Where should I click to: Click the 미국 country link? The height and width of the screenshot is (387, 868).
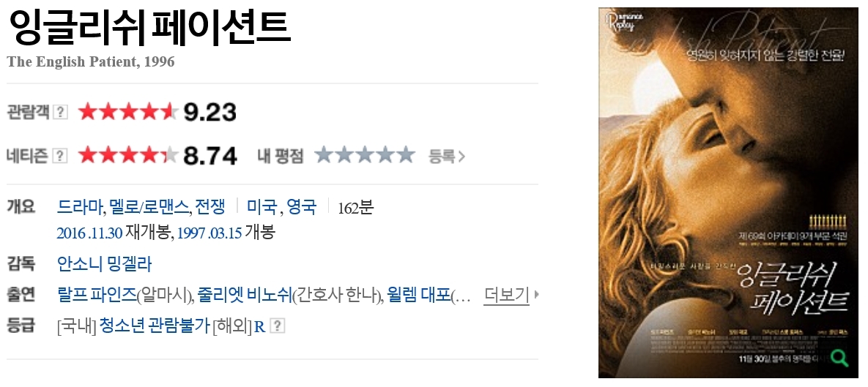point(261,207)
